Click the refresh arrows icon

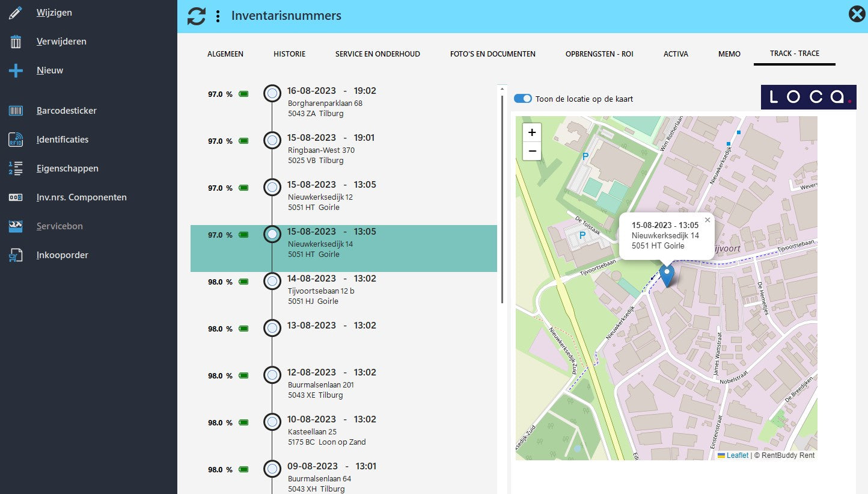tap(197, 16)
